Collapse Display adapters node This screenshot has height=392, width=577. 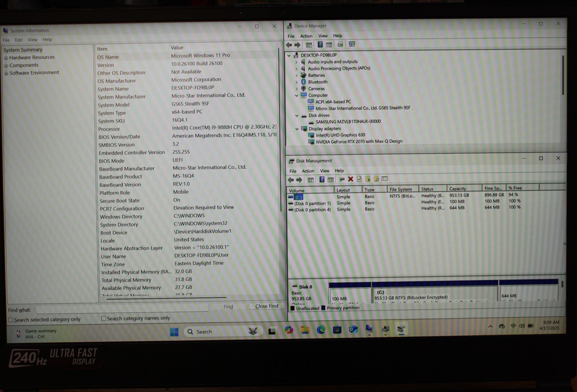point(297,129)
